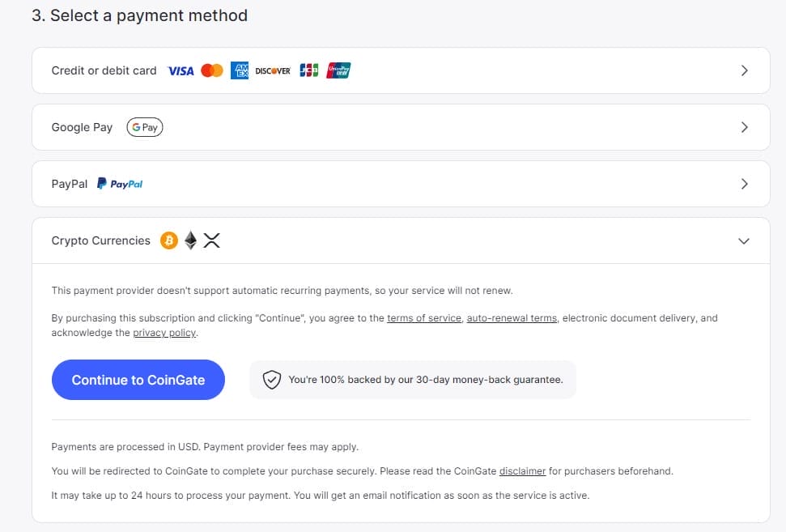Open the CoinGate disclaimer link
The width and height of the screenshot is (786, 532).
point(522,470)
